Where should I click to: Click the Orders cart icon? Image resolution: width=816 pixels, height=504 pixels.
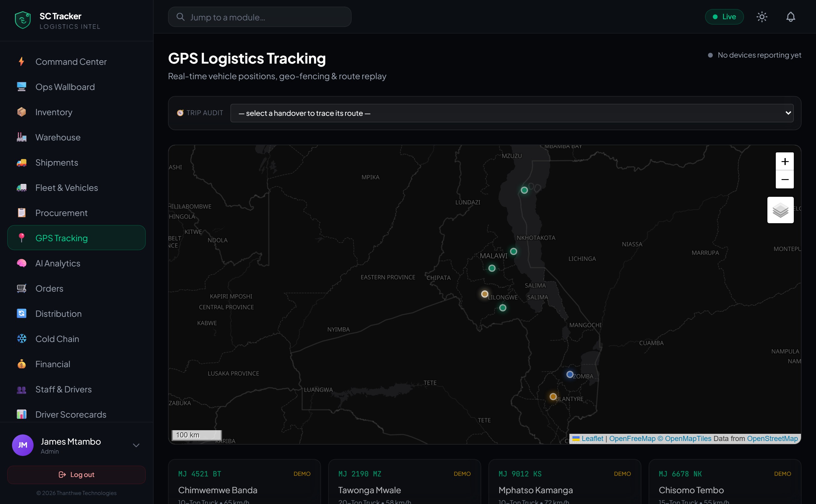click(21, 288)
